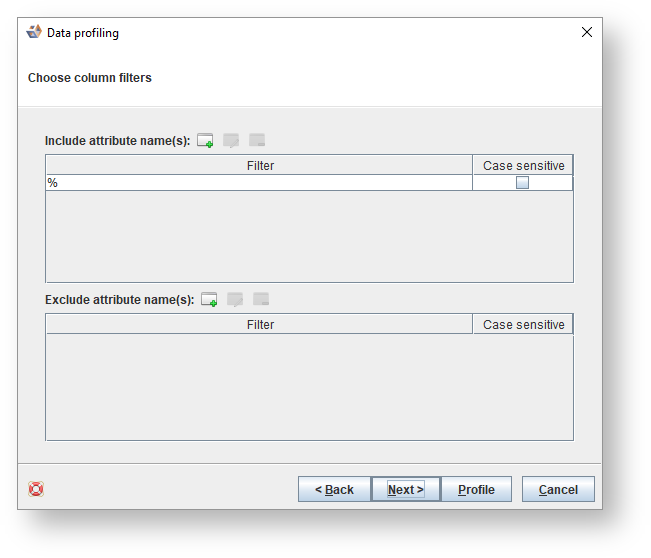Proceed with the Next button
Image resolution: width=651 pixels, height=558 pixels.
point(405,489)
